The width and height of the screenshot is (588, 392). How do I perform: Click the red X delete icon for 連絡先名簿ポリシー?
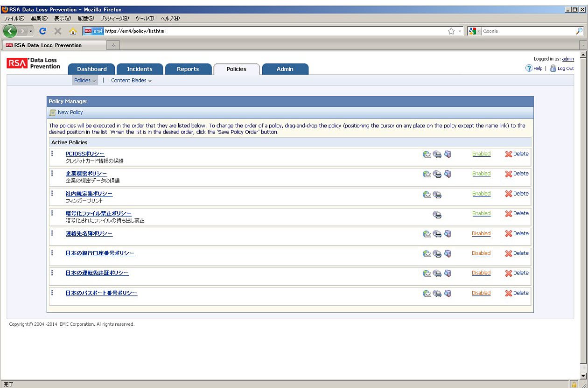point(509,234)
